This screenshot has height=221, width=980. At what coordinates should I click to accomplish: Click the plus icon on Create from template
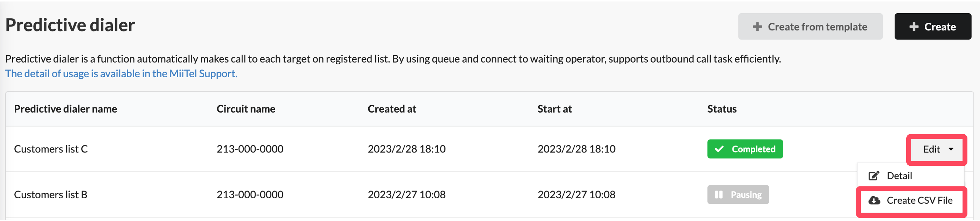pyautogui.click(x=757, y=27)
